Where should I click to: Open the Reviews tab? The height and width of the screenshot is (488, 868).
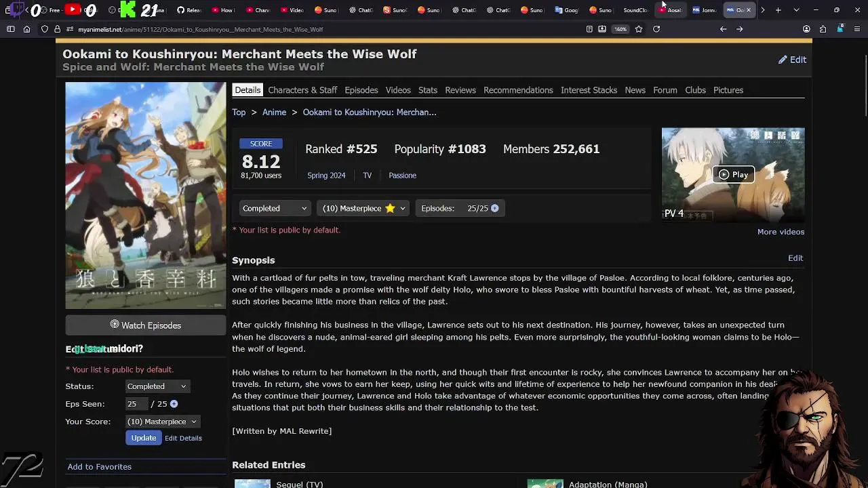[x=460, y=90]
